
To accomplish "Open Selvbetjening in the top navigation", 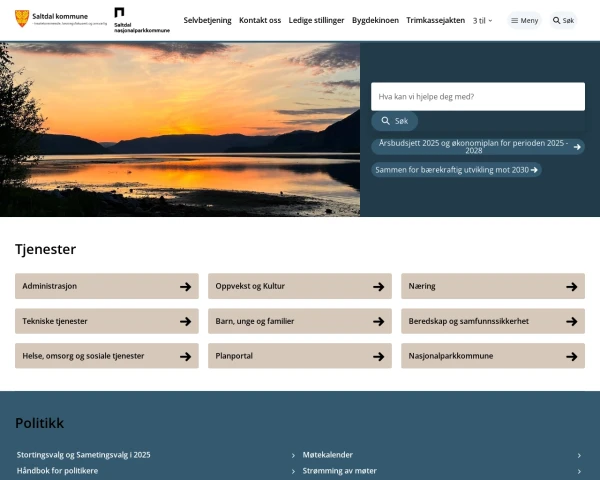I will 207,20.
